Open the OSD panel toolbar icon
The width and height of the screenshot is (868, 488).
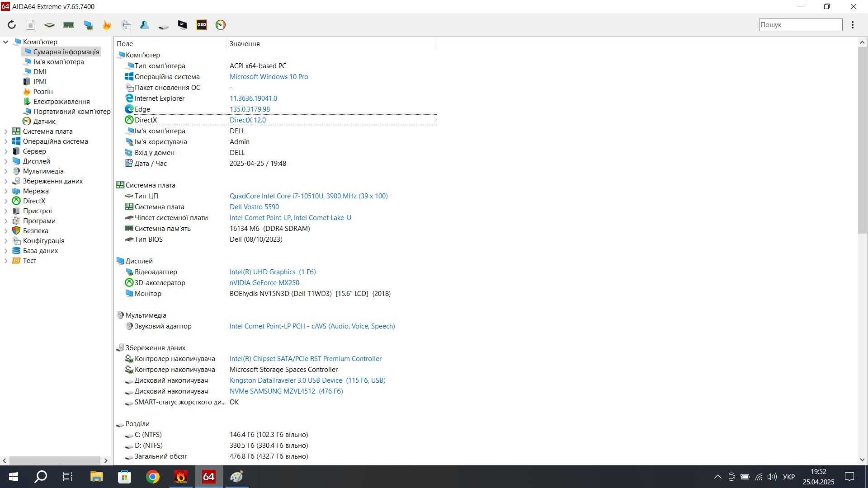(202, 25)
